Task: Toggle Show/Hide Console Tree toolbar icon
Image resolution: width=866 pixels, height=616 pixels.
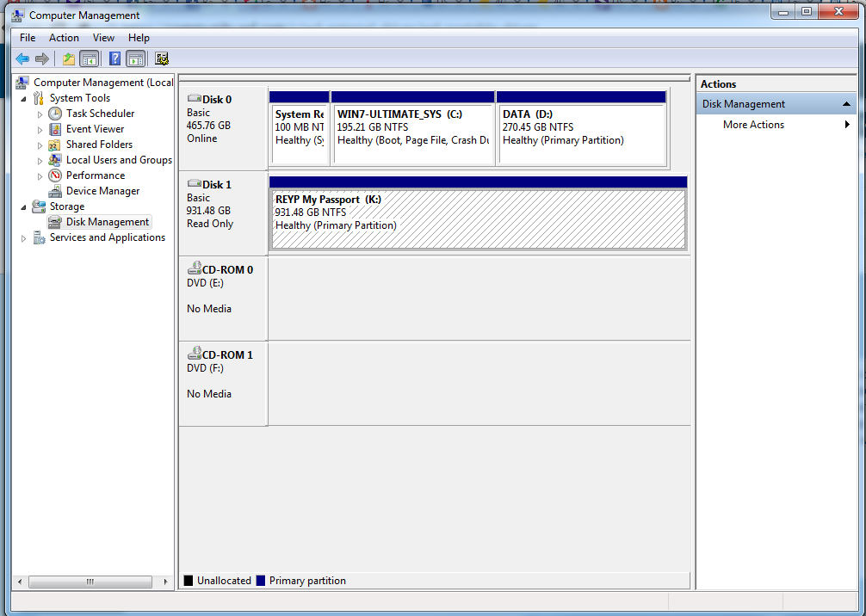Action: point(89,59)
